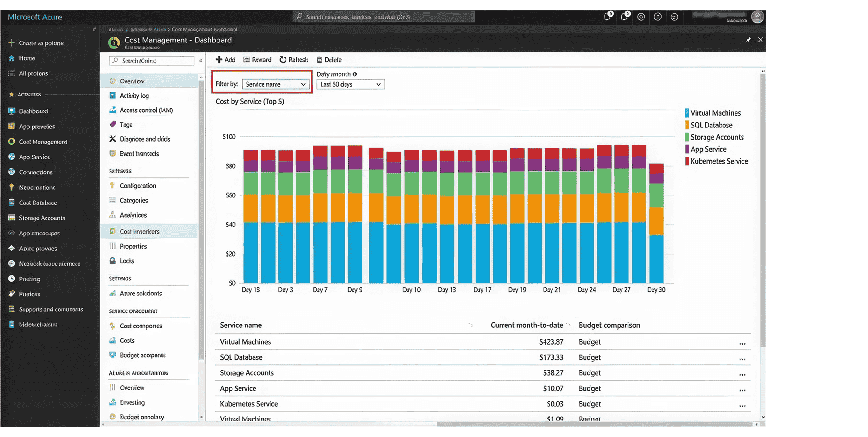Click the Azure search bar
Screen dimensions: 868x437
(384, 16)
